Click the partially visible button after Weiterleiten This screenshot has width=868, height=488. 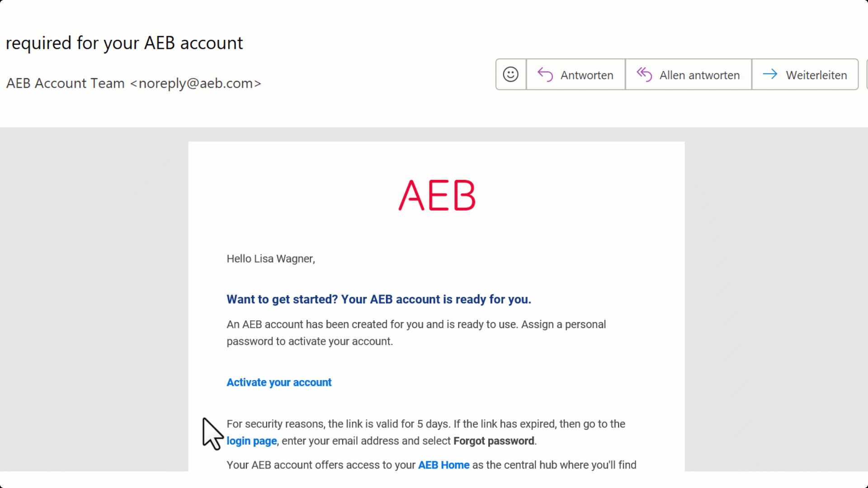[x=866, y=75]
